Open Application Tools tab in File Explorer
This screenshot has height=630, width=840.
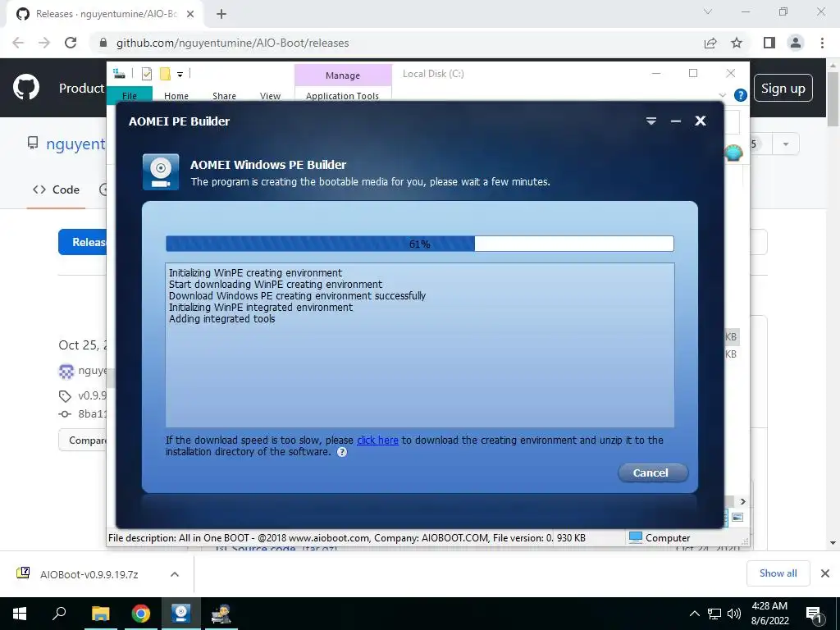tap(342, 95)
